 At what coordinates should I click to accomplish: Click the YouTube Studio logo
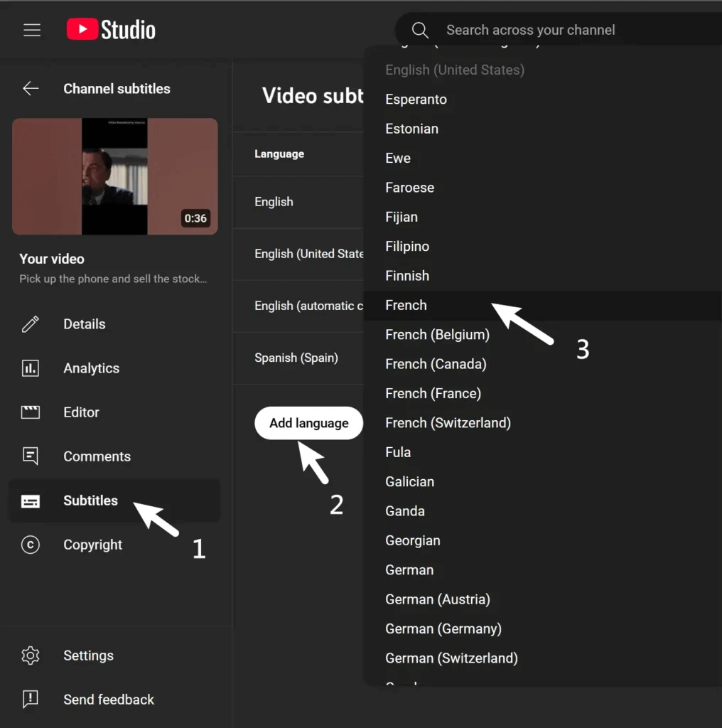[111, 30]
